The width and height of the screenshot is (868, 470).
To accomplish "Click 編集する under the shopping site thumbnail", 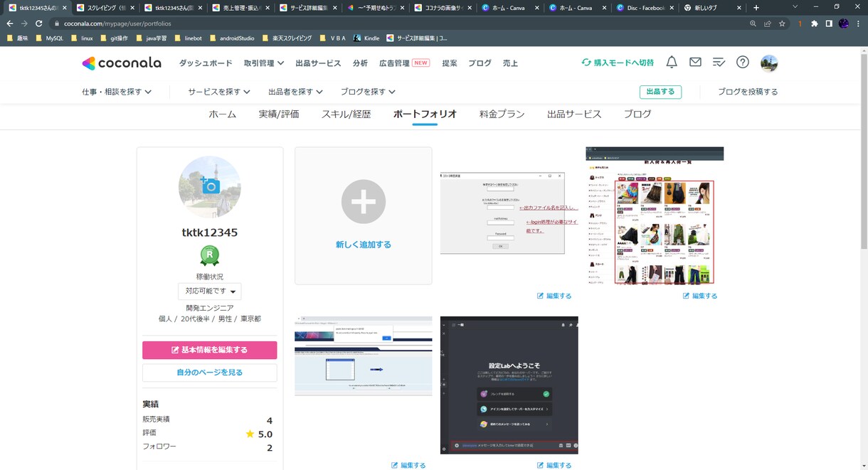I will 700,296.
